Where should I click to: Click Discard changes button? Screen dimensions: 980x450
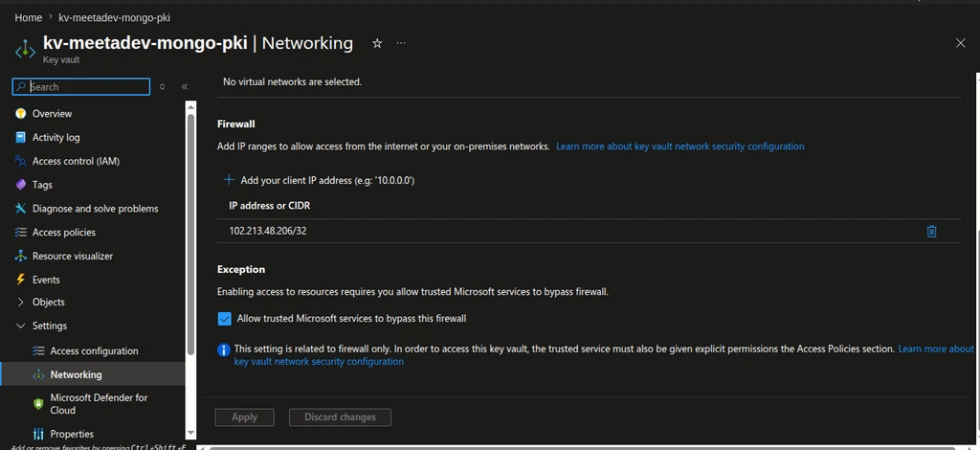click(x=340, y=417)
